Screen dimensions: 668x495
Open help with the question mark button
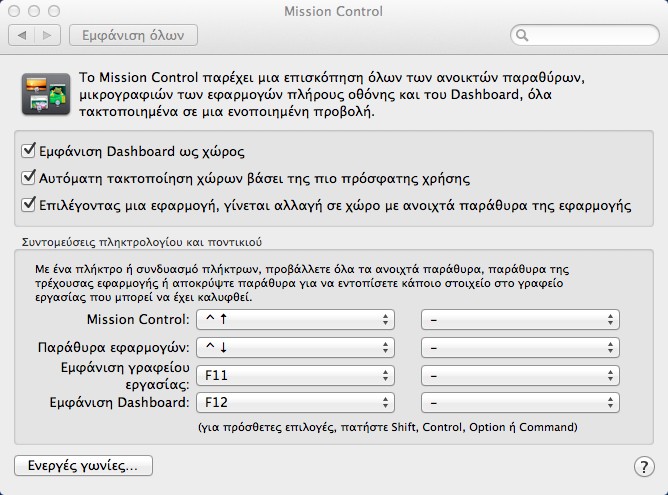pos(644,466)
